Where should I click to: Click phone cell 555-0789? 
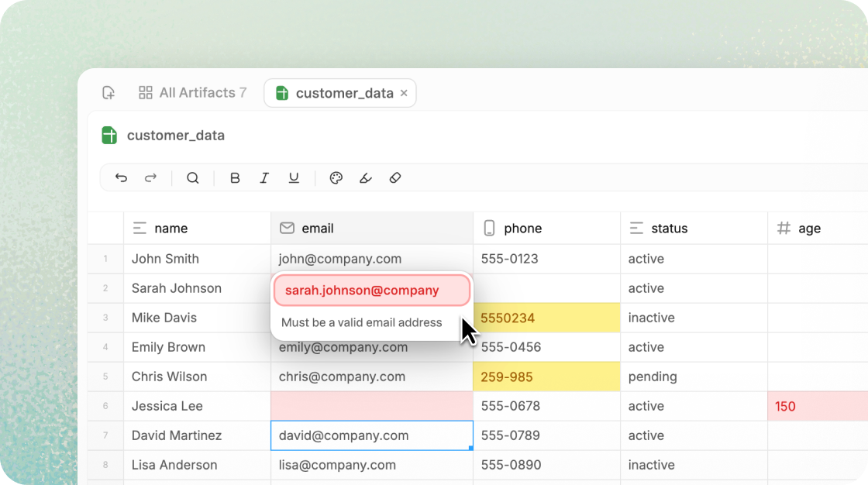pos(547,435)
